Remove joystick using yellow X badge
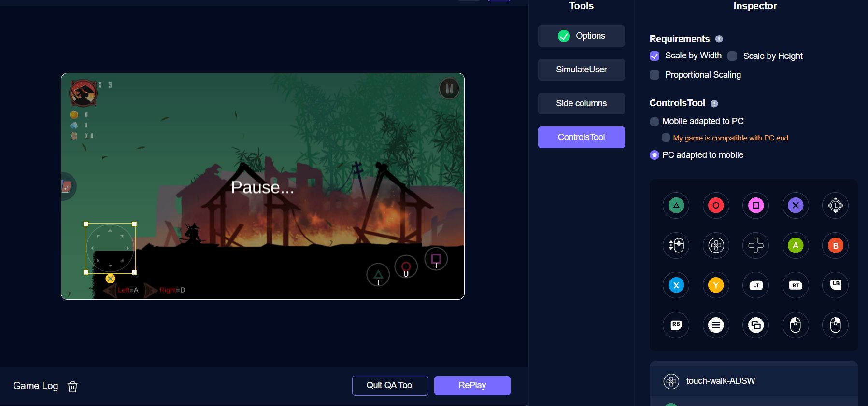This screenshot has height=406, width=868. pos(110,279)
